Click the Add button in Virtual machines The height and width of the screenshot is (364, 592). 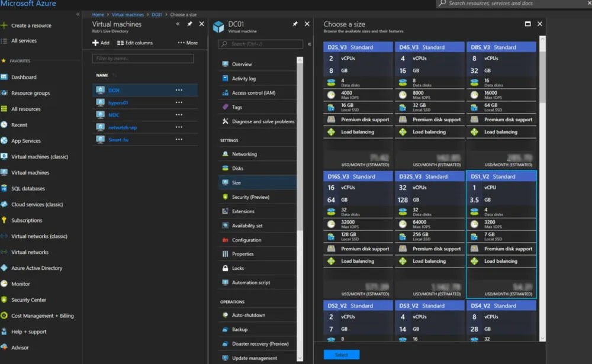coord(101,43)
